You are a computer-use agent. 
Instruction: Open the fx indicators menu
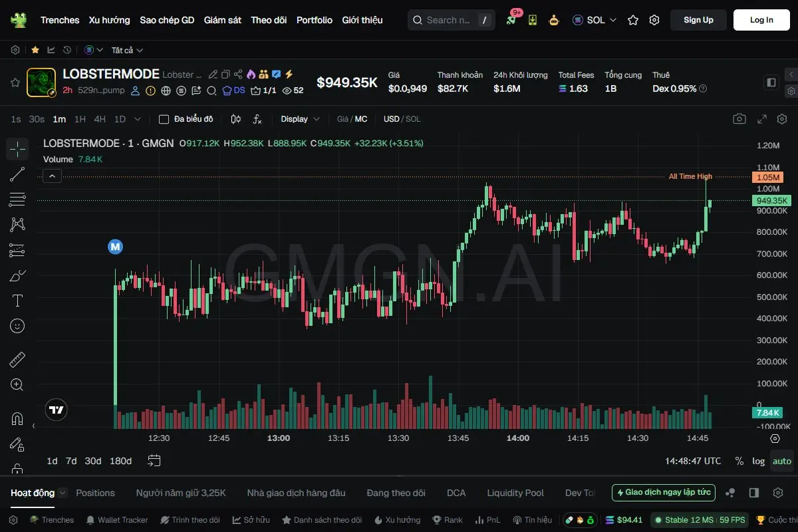pyautogui.click(x=257, y=119)
